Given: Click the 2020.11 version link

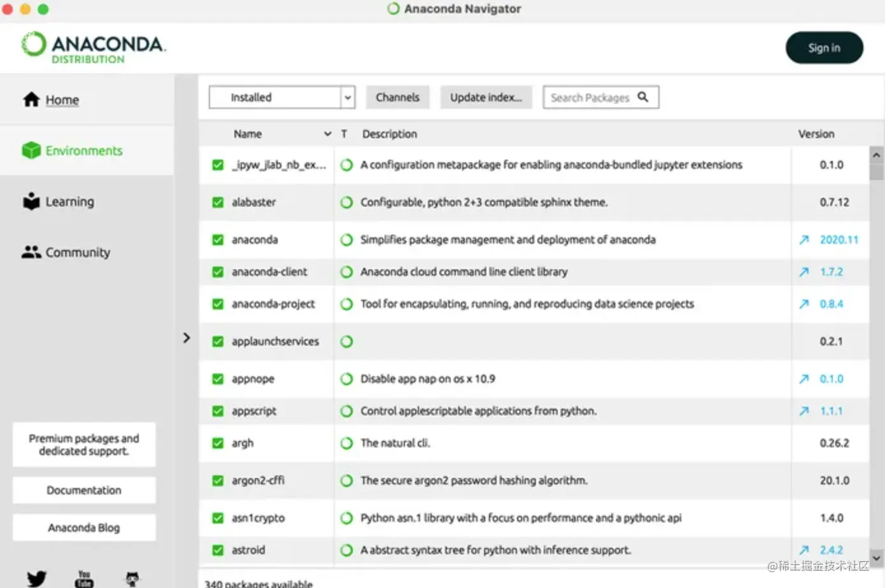Looking at the screenshot, I should (x=839, y=240).
